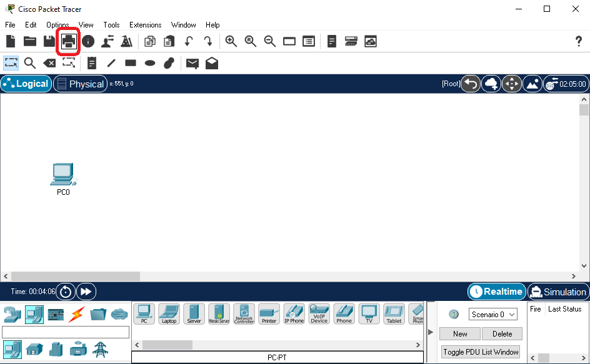590x364 pixels.
Task: Add a Printer device
Action: pos(269,313)
